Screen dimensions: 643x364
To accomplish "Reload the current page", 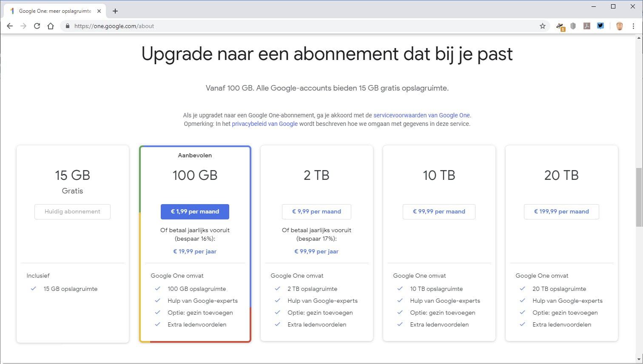I will [x=37, y=26].
